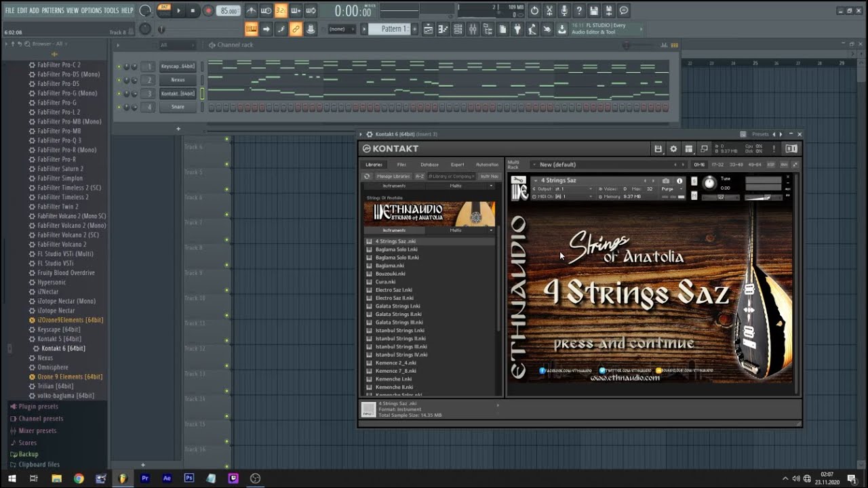Open the Purge dropdown
Image resolution: width=868 pixels, height=488 pixels.
pos(671,189)
